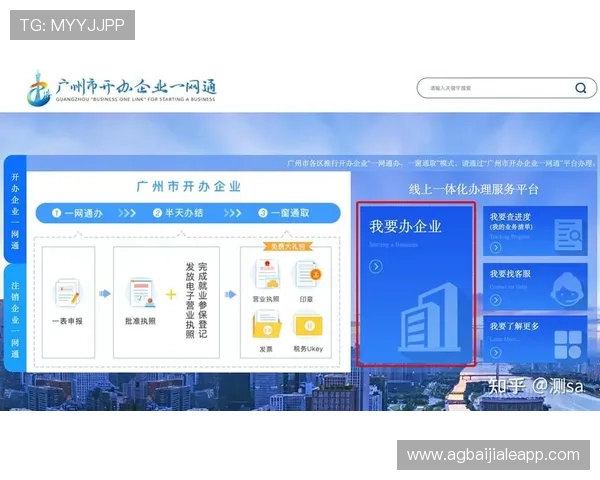This screenshot has width=600, height=480.
Task: Focus the keyword search input field
Action: [x=506, y=88]
